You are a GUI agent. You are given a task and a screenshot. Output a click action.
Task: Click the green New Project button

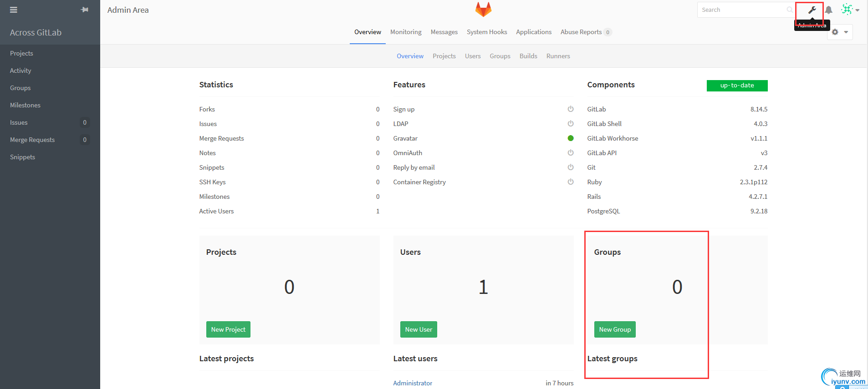click(x=228, y=329)
